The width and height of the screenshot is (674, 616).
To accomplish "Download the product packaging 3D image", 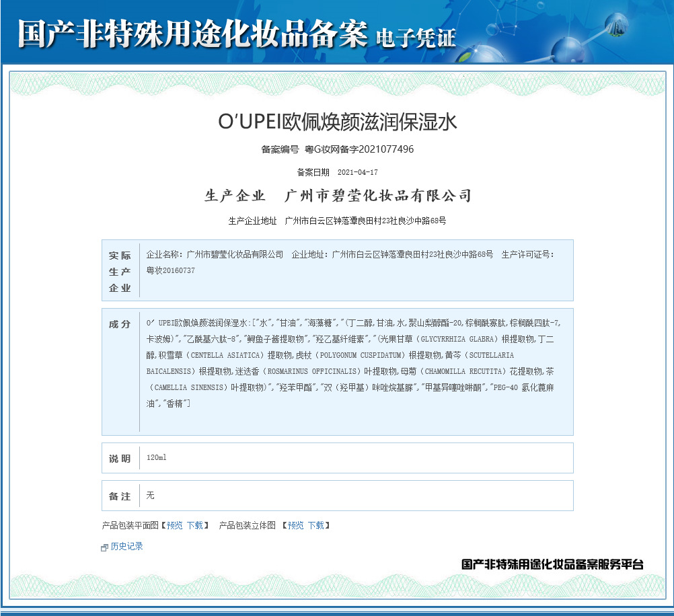I will coord(316,525).
